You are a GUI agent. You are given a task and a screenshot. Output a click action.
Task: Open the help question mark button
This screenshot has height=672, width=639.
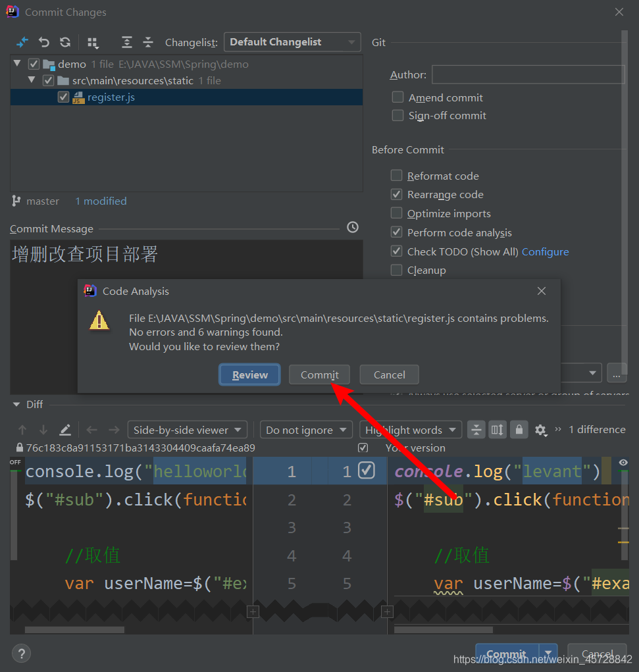tap(22, 654)
